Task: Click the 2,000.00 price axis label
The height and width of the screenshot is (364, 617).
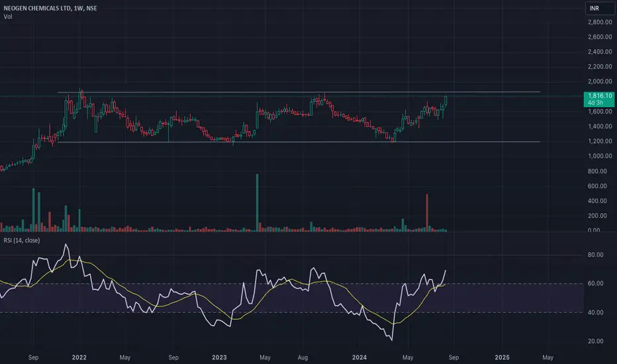Action: [600, 81]
